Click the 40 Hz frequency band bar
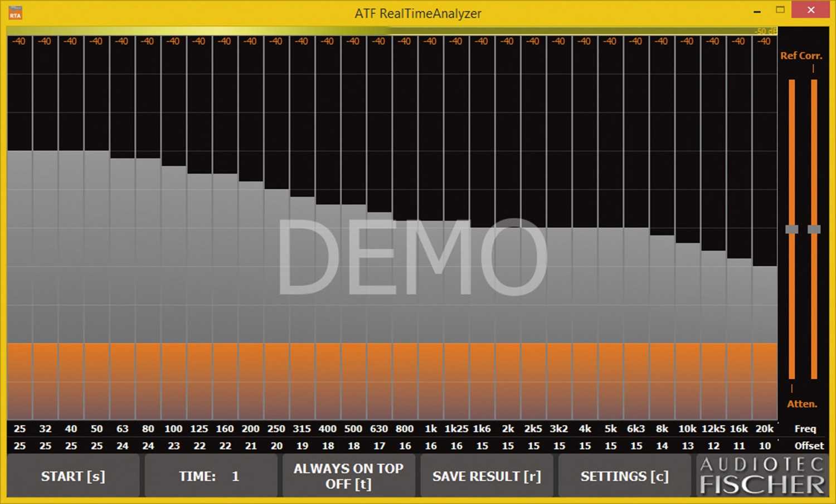 point(71,285)
